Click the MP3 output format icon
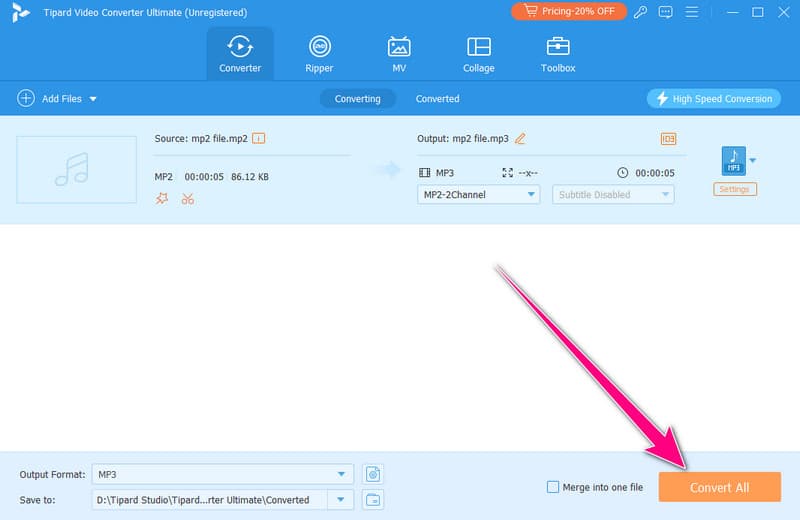This screenshot has height=520, width=800. click(734, 160)
